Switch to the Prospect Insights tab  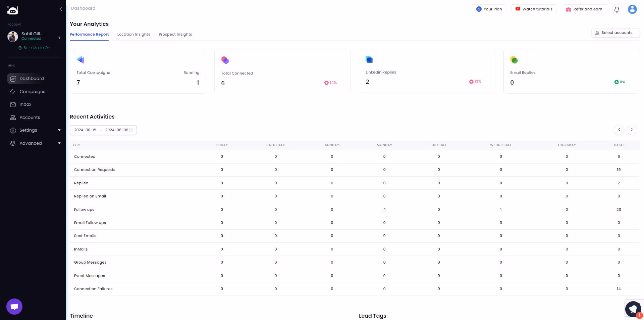[175, 34]
